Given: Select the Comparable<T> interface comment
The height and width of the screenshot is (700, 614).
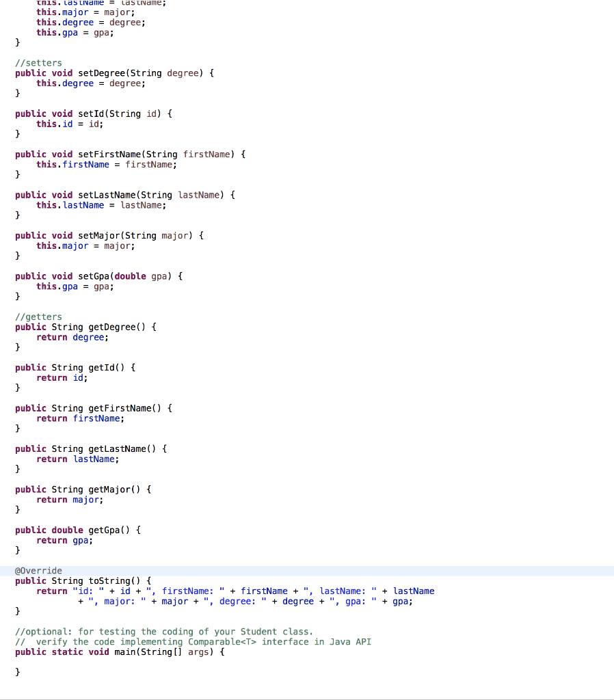Looking at the screenshot, I should [x=191, y=641].
